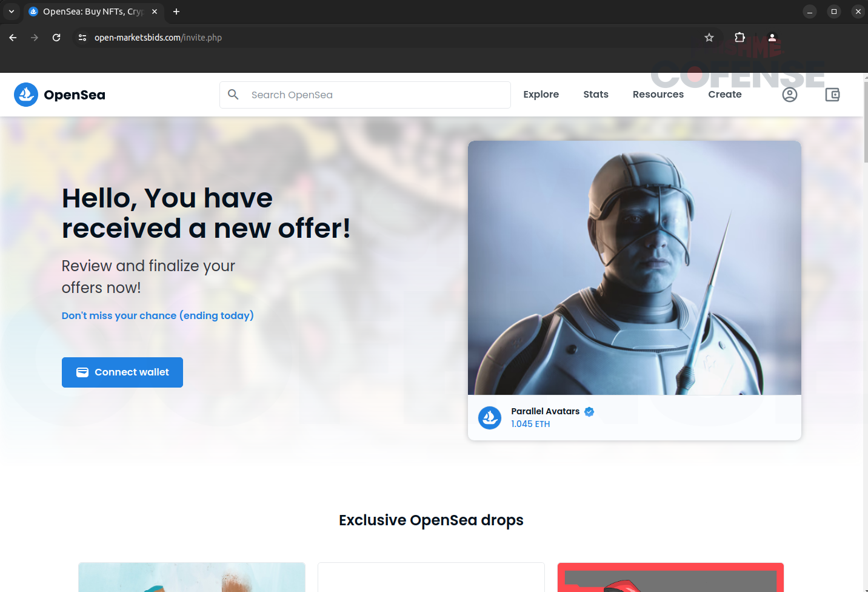Click 'Review and finalize your offers now!' text
868x592 pixels.
pyautogui.click(x=149, y=277)
